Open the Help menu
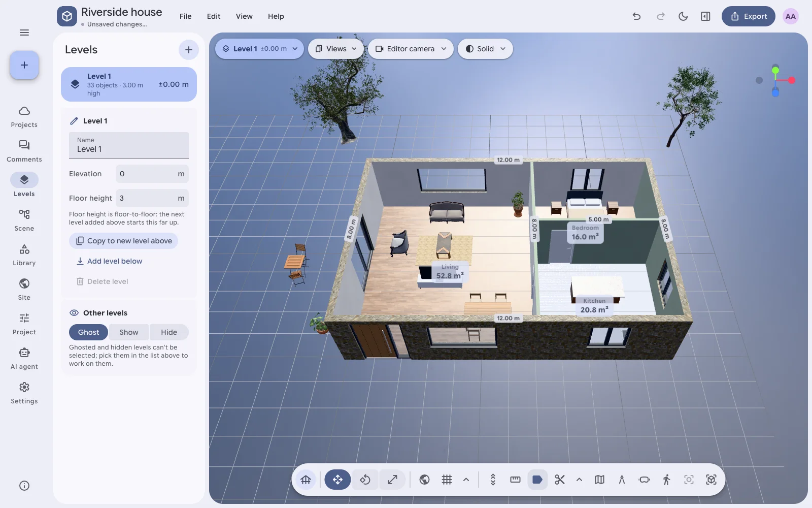Viewport: 812px width, 508px height. click(x=276, y=16)
